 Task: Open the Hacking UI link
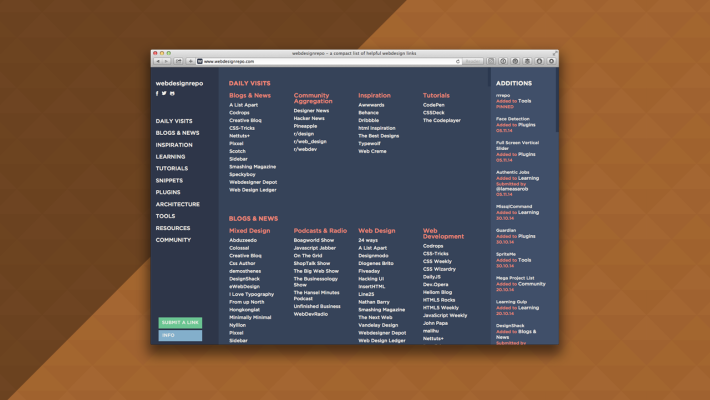click(x=371, y=279)
